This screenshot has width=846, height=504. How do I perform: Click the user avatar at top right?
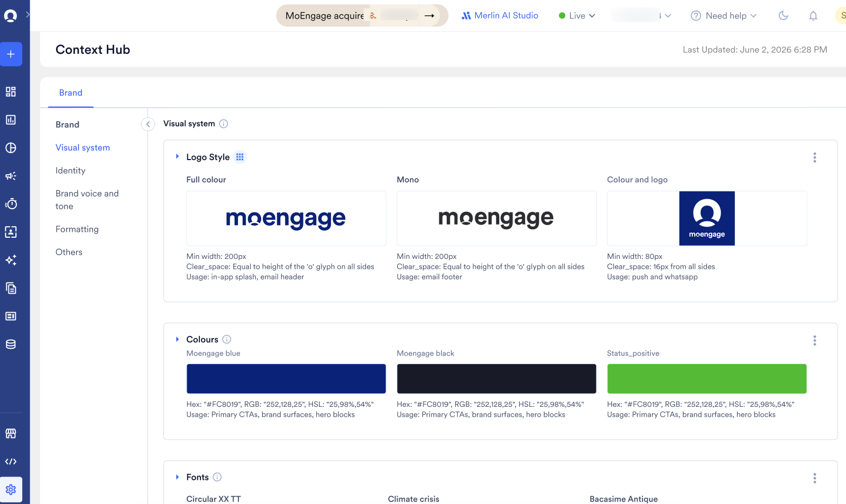pos(841,16)
